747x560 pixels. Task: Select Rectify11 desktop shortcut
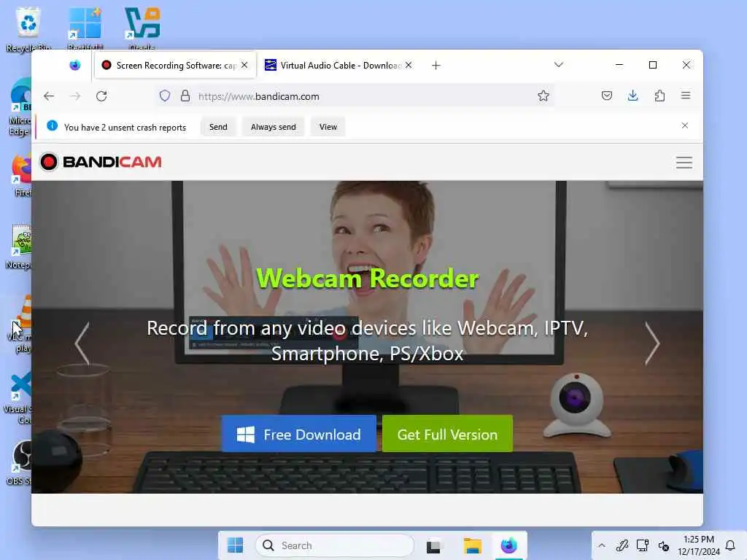(85, 29)
